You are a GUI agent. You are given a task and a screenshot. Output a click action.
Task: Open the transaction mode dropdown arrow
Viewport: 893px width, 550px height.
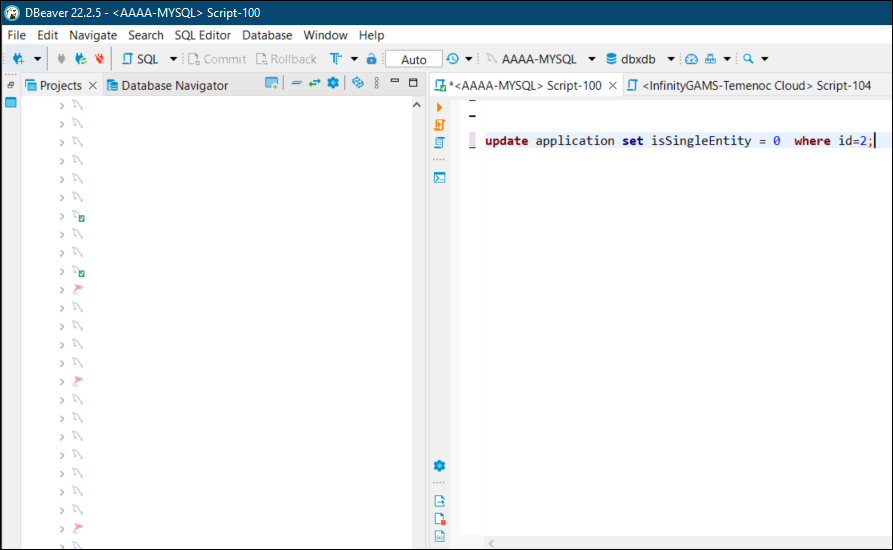tap(354, 59)
